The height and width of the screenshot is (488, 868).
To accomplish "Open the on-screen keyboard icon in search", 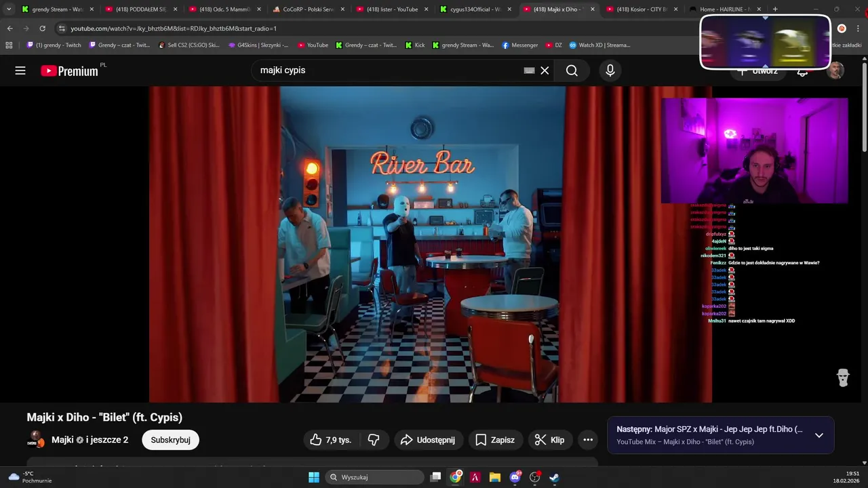I will tap(529, 70).
